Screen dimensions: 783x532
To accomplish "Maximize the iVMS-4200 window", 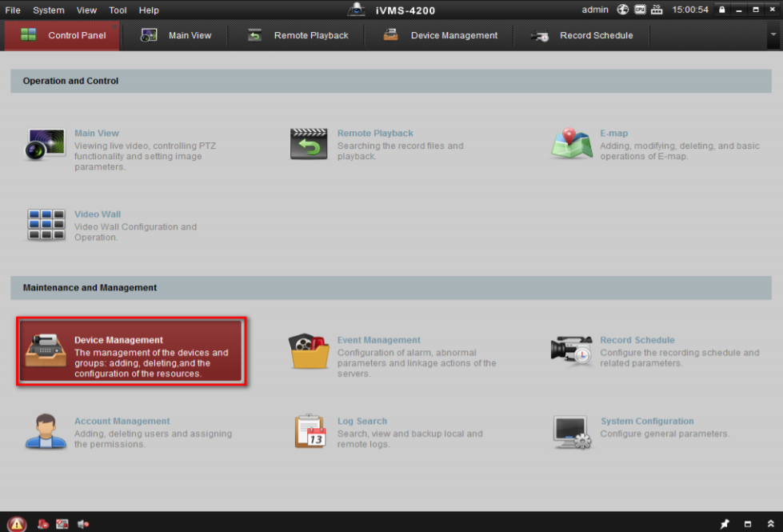I will click(x=756, y=10).
